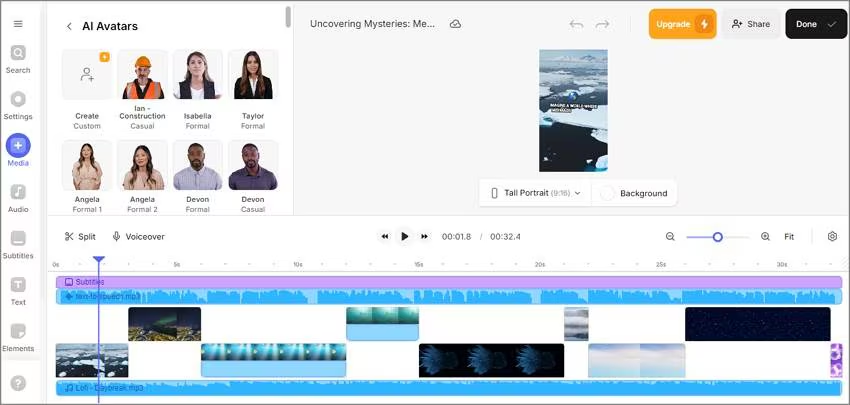
Task: Open the Elements sidebar tab
Action: (x=18, y=338)
